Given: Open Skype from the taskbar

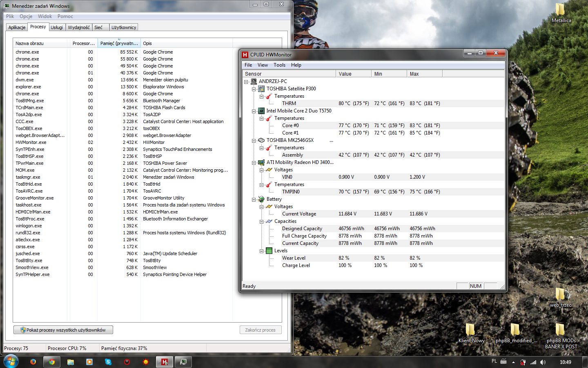Looking at the screenshot, I should [108, 362].
